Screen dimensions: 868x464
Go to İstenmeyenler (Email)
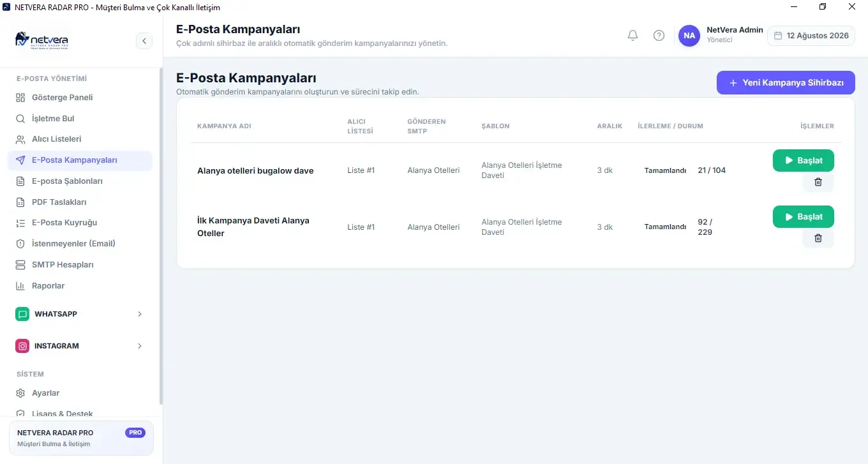click(x=80, y=244)
